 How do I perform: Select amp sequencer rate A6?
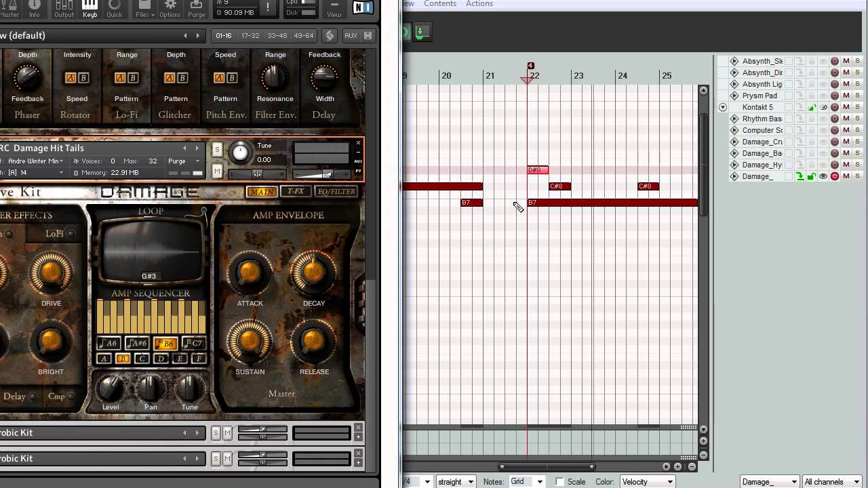click(x=109, y=344)
